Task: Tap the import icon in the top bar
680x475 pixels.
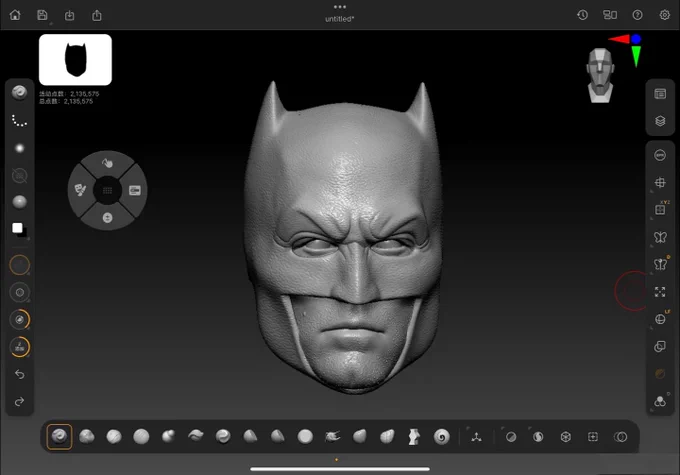Action: [x=69, y=16]
